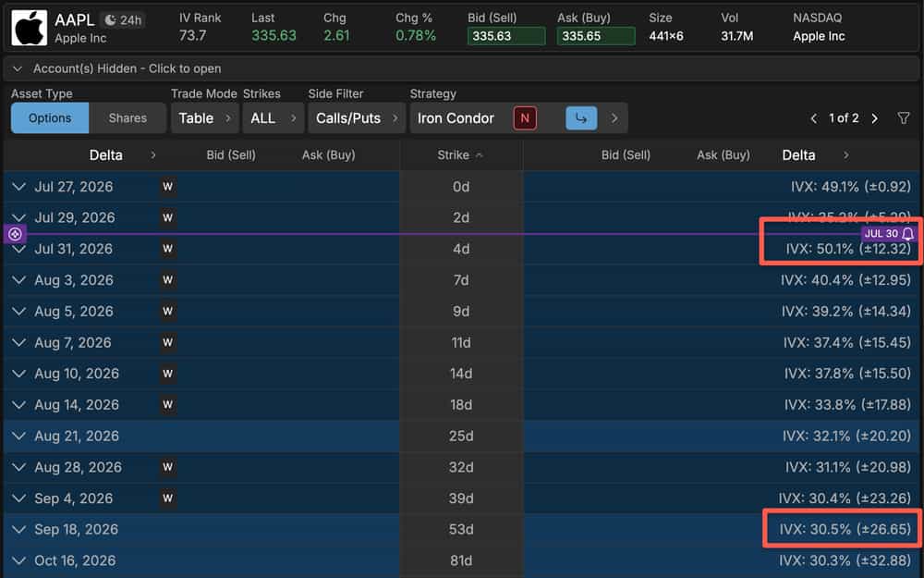Open the Strikes ALL dropdown
The width and height of the screenshot is (924, 578).
point(273,118)
